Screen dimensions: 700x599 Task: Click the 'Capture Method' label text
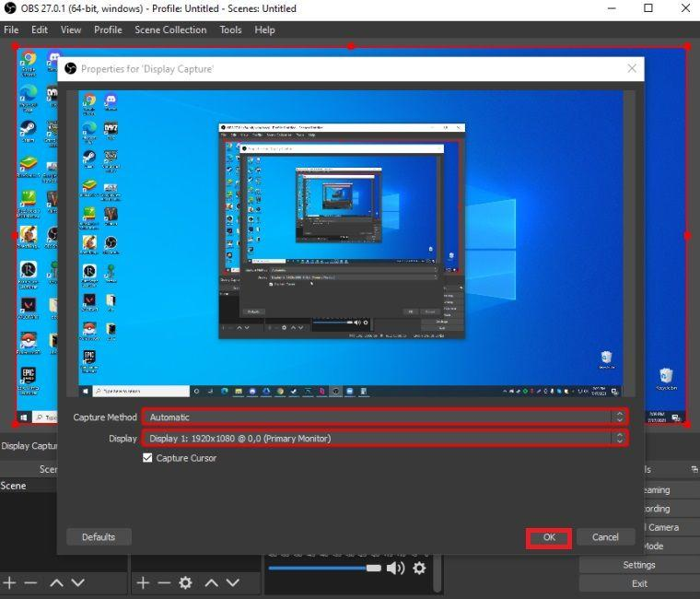point(105,417)
